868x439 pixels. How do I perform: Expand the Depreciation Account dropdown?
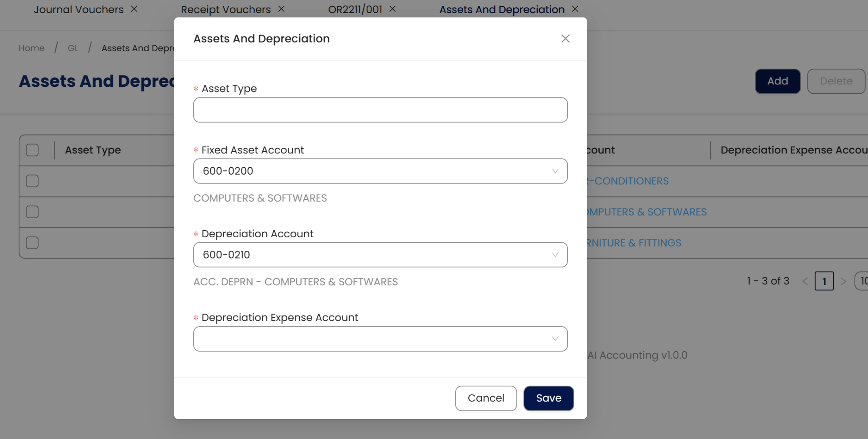click(x=380, y=255)
